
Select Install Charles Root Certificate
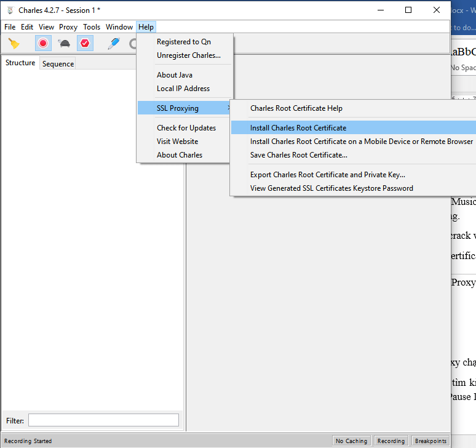coord(298,128)
